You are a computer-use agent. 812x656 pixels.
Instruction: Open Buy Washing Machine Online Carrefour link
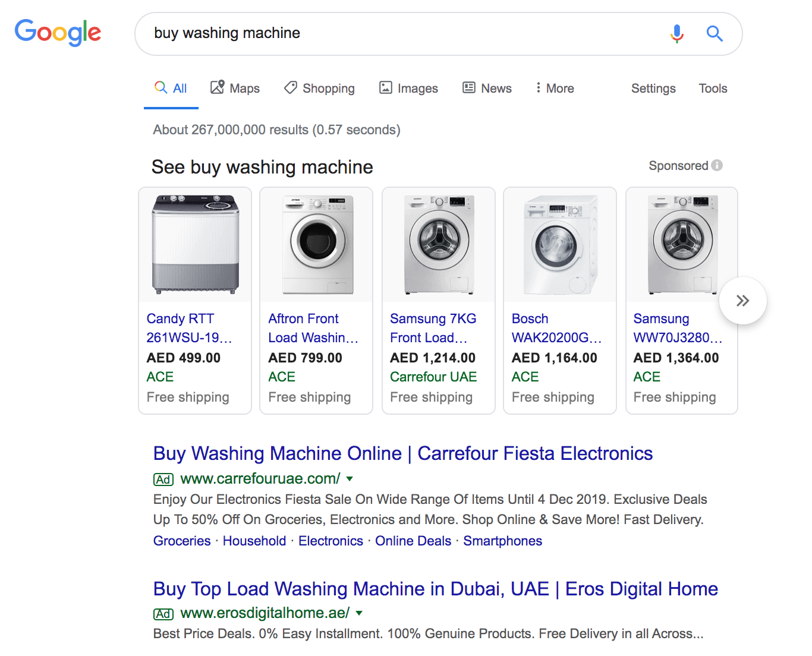coord(403,453)
